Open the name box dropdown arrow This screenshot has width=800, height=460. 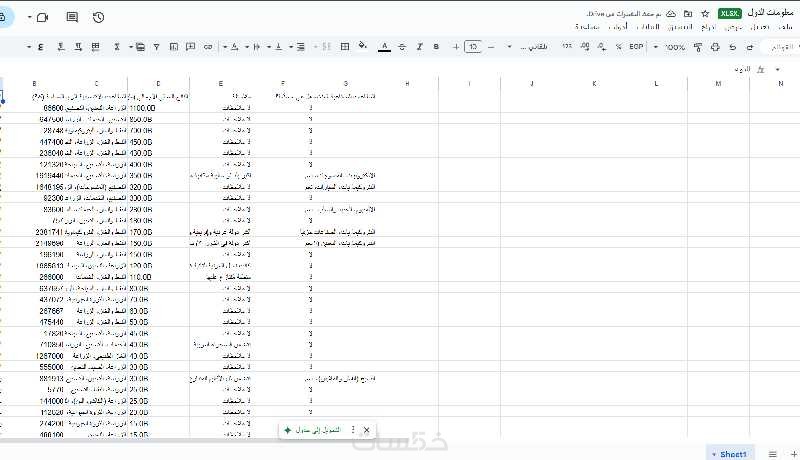click(778, 69)
